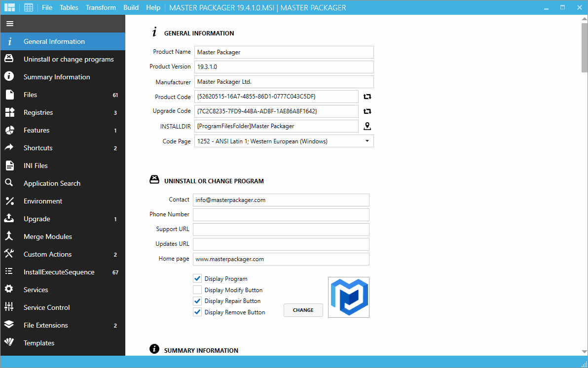Open the Help menu

pyautogui.click(x=153, y=7)
